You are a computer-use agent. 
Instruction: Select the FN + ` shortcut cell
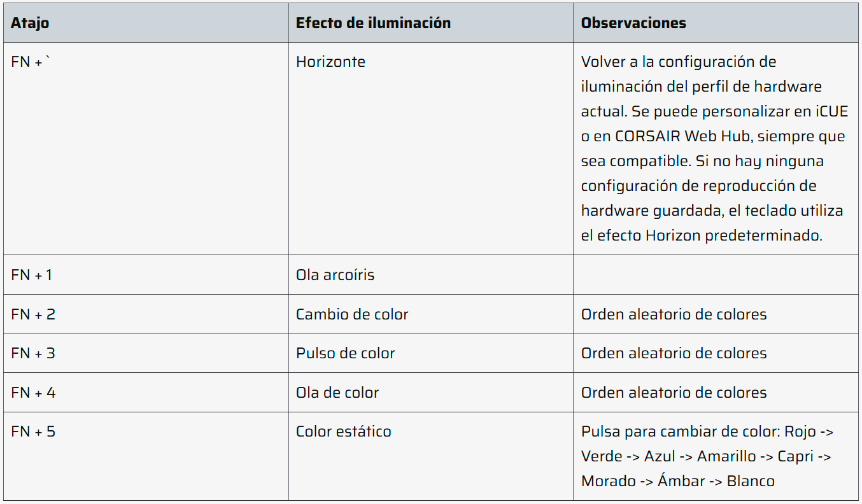tap(146, 149)
